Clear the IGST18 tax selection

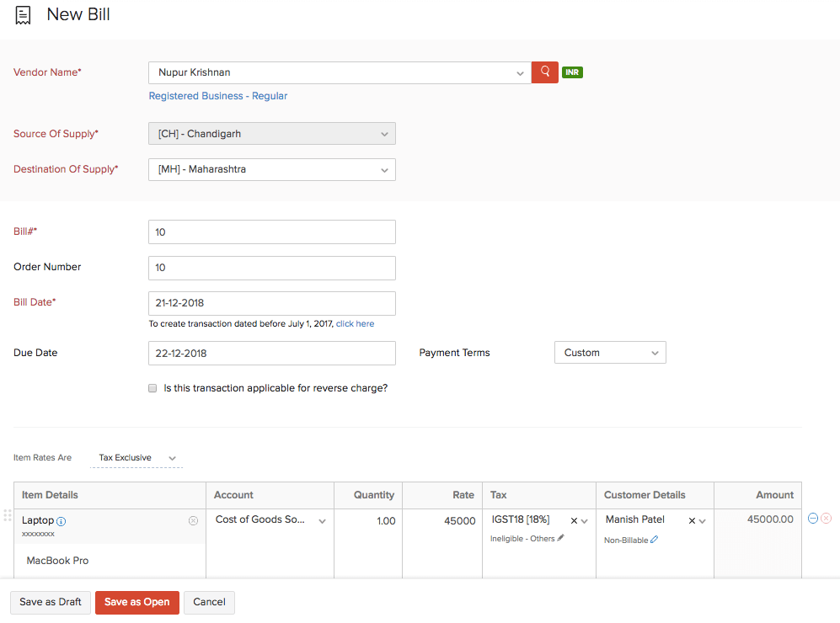(574, 521)
